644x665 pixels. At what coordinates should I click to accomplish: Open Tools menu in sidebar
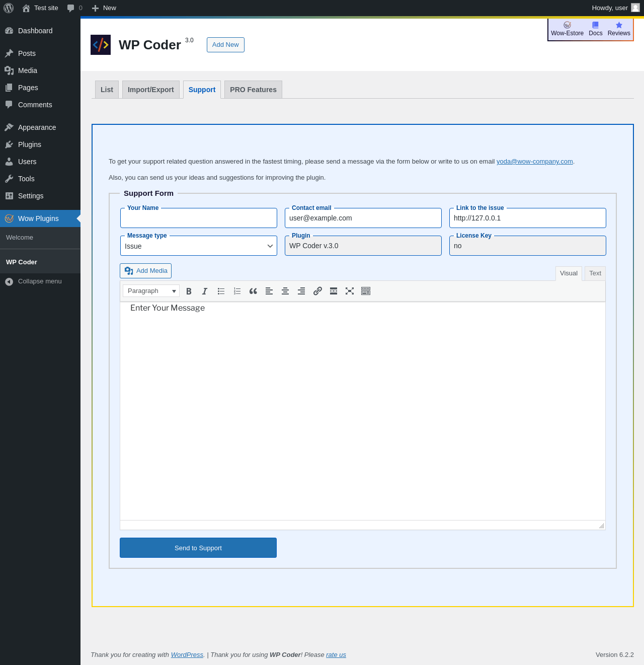pos(40,179)
